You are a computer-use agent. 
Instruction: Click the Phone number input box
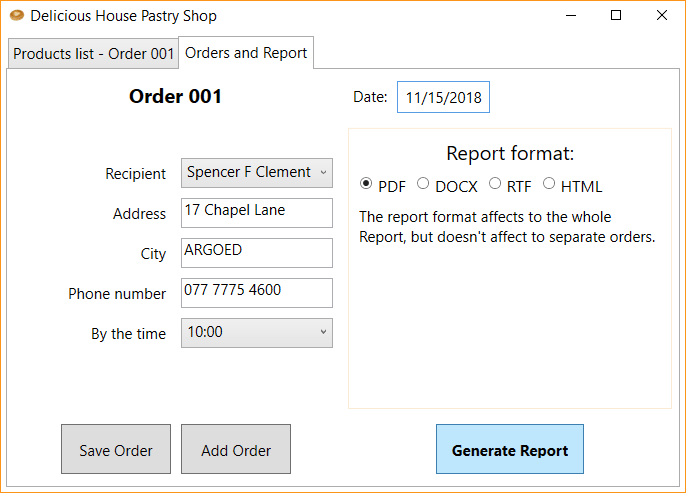[257, 293]
